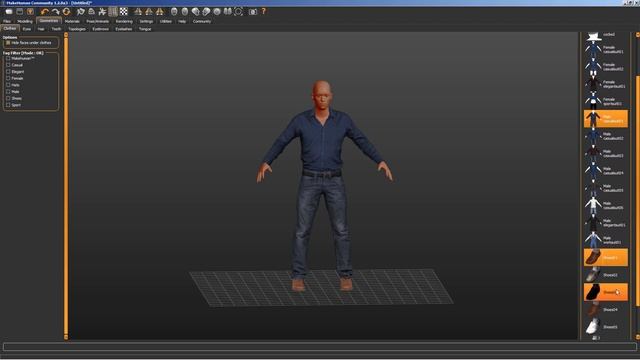The height and width of the screenshot is (360, 640).
Task: Click the middle symmetry toolbar icon
Action: click(x=149, y=12)
